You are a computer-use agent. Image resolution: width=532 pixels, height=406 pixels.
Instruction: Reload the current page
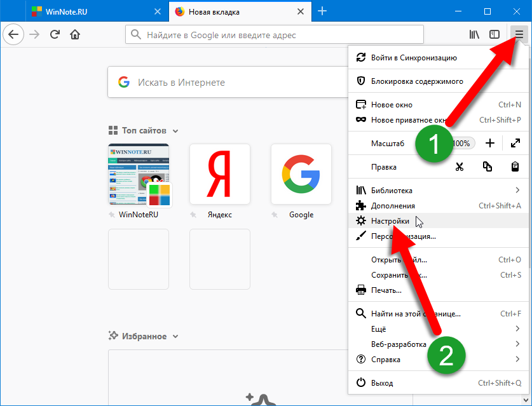55,34
